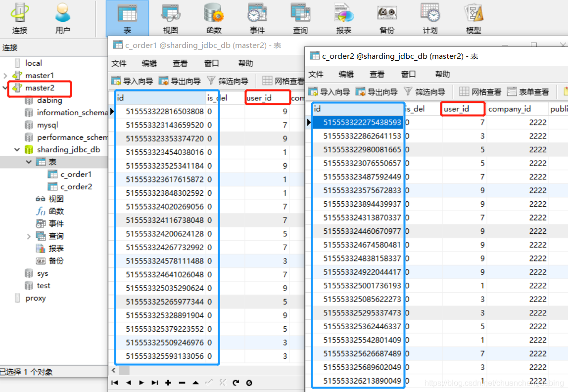Expand the 查询 queries node in tree
This screenshot has height=392, width=568.
pos(29,236)
